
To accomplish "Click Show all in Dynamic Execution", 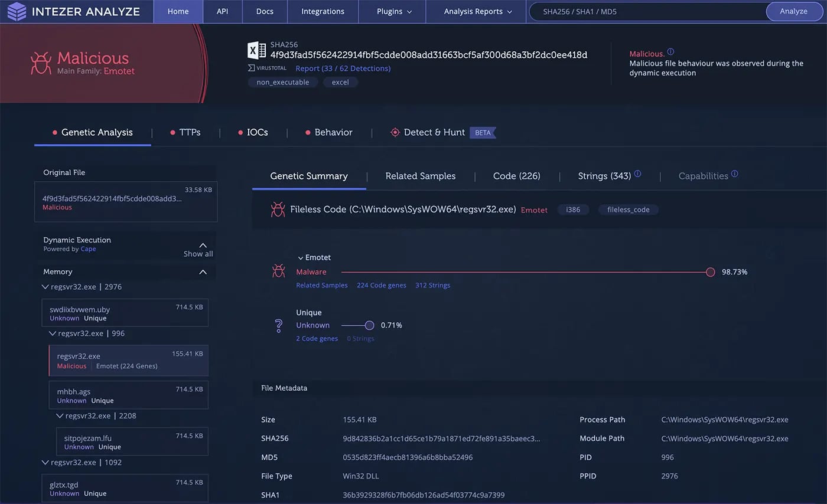I will pyautogui.click(x=198, y=254).
